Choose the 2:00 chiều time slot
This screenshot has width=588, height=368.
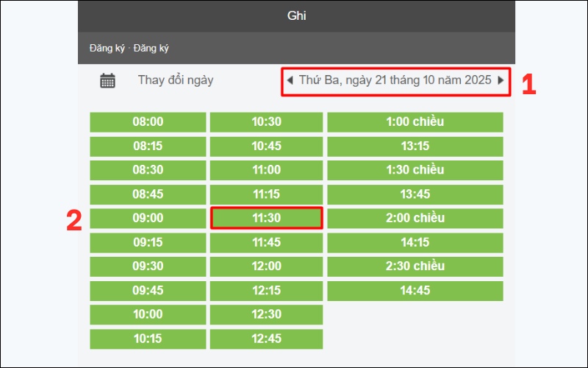415,219
